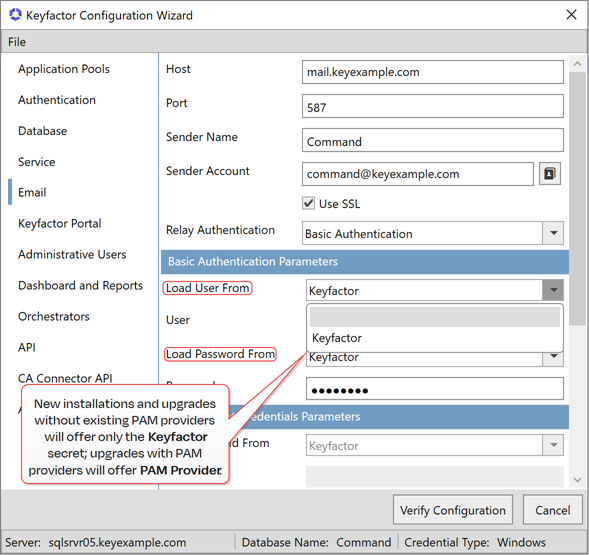
Task: Click the Verify Configuration button
Action: [453, 510]
